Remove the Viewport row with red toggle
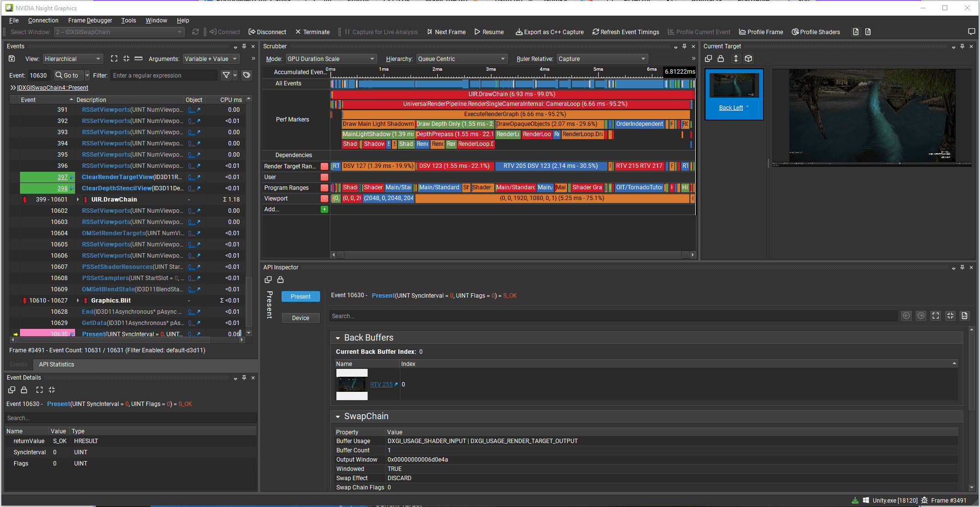The height and width of the screenshot is (507, 980). click(324, 199)
